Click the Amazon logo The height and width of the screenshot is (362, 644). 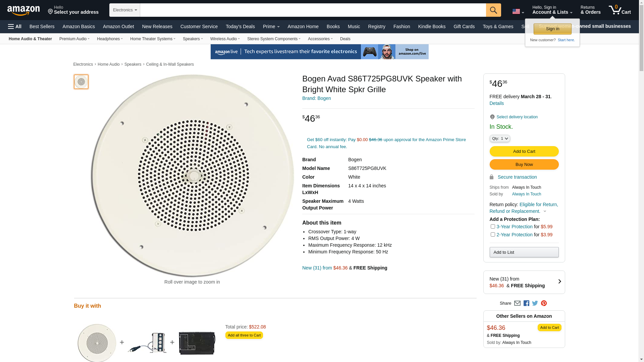pos(23,10)
